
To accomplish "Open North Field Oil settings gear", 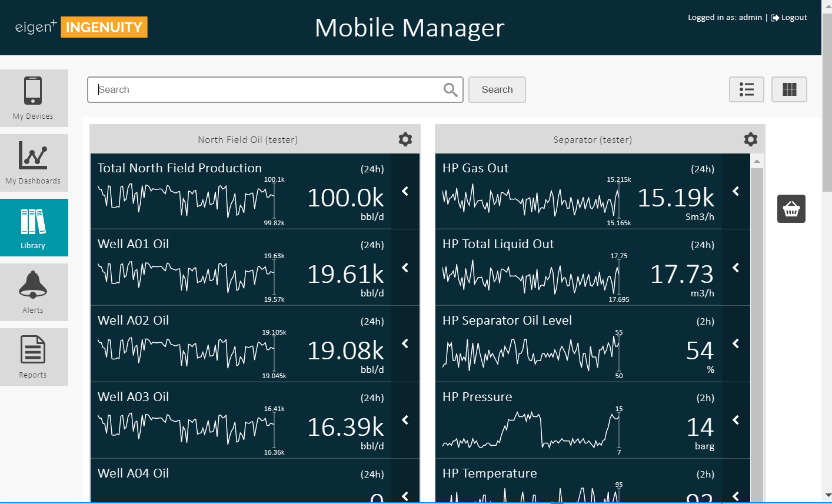I will click(405, 139).
